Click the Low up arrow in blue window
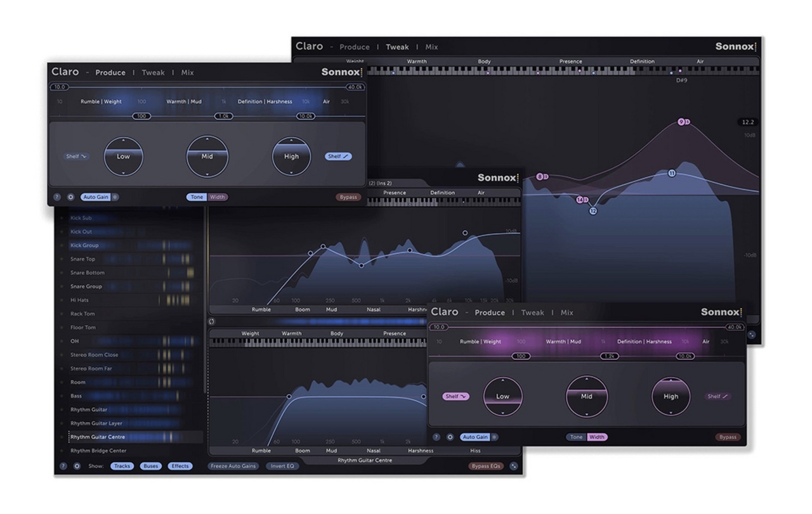 (x=123, y=140)
